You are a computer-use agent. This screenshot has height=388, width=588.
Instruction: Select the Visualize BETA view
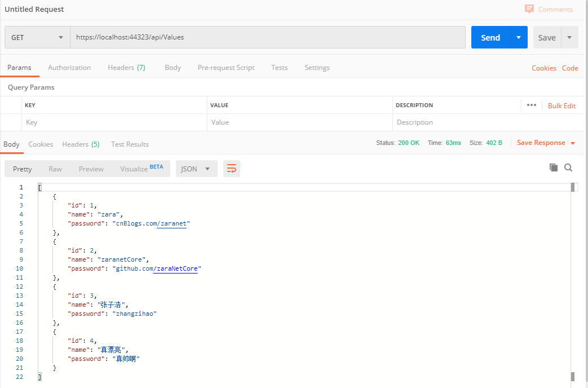pos(142,169)
